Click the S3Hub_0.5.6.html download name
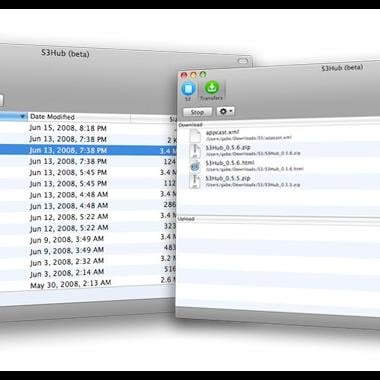Image resolution: width=380 pixels, height=380 pixels. click(x=230, y=163)
